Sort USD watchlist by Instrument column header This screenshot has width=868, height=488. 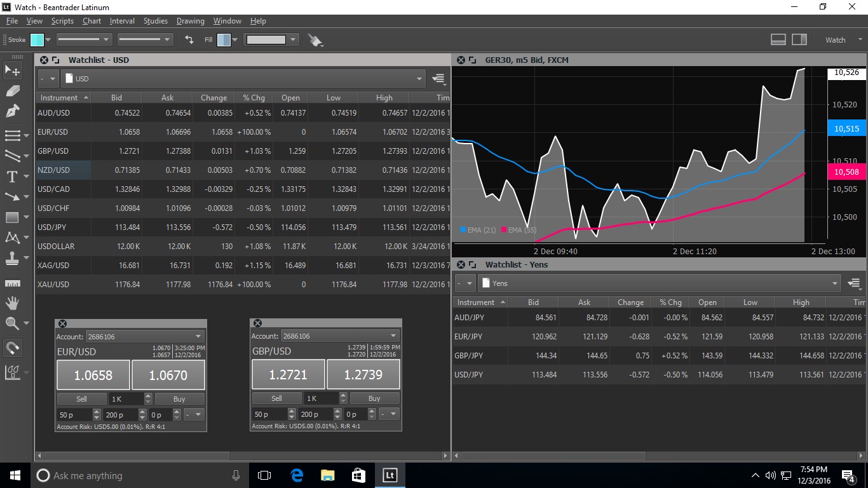coord(64,98)
